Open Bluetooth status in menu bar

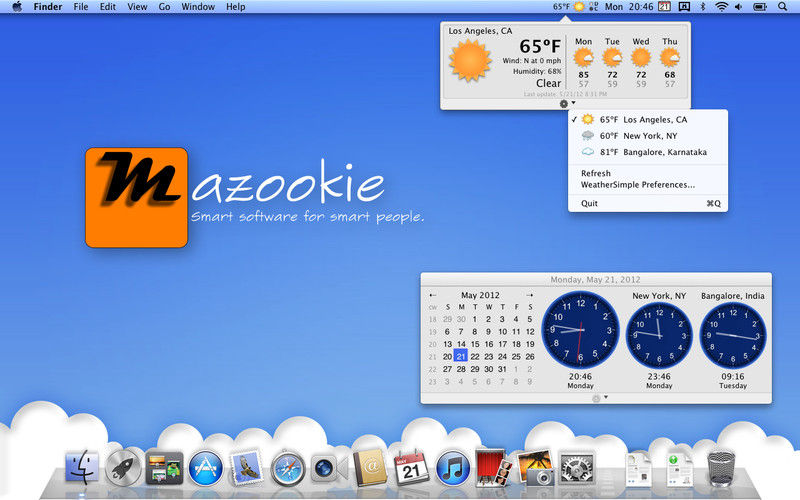point(703,7)
